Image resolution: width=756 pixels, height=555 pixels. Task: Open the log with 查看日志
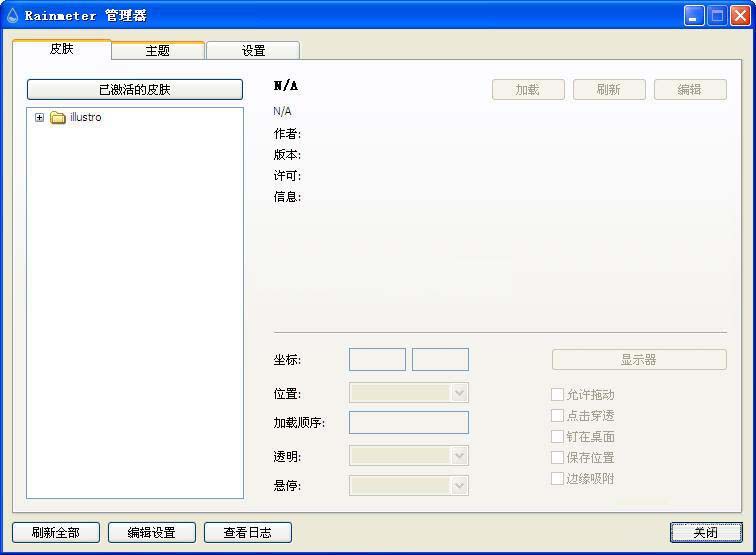coord(247,532)
